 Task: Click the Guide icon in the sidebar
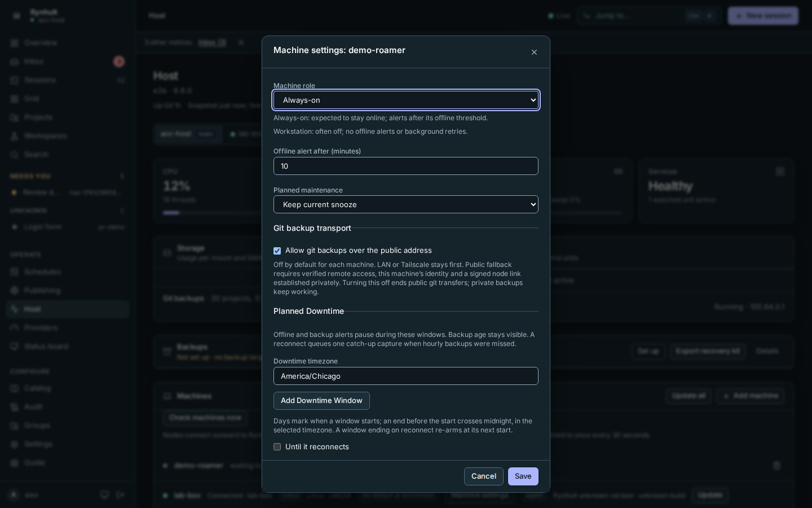[x=15, y=463]
